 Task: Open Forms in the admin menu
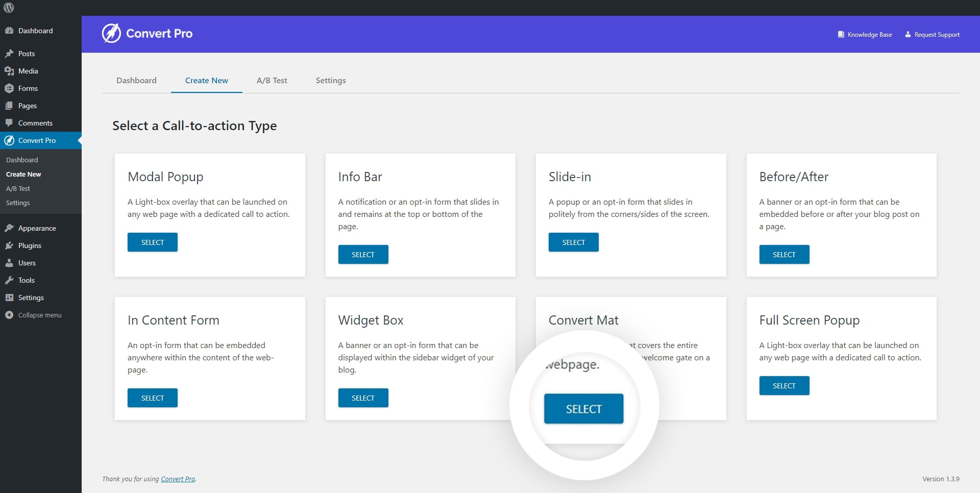[28, 88]
